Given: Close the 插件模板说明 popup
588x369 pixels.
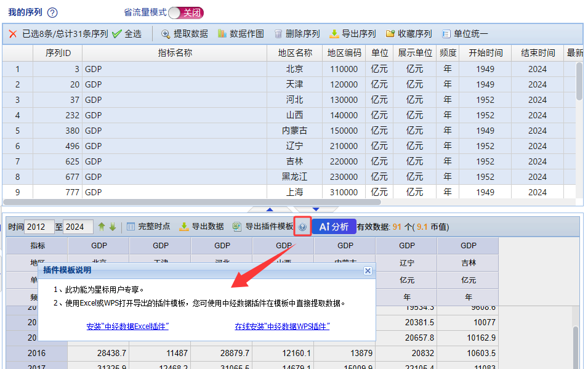Looking at the screenshot, I should point(368,270).
